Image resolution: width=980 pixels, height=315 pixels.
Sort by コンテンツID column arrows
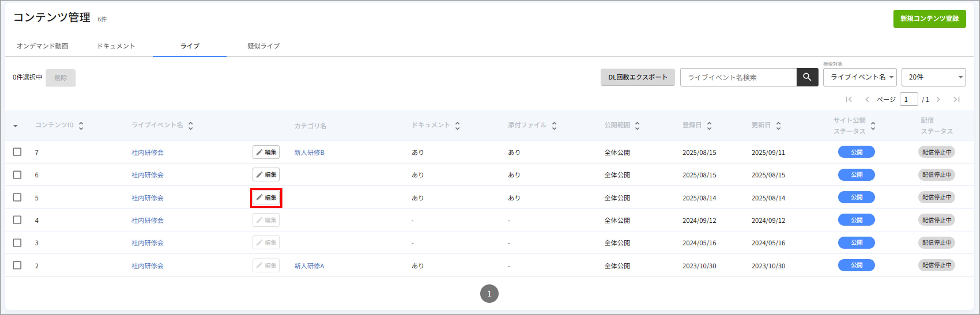tap(81, 126)
